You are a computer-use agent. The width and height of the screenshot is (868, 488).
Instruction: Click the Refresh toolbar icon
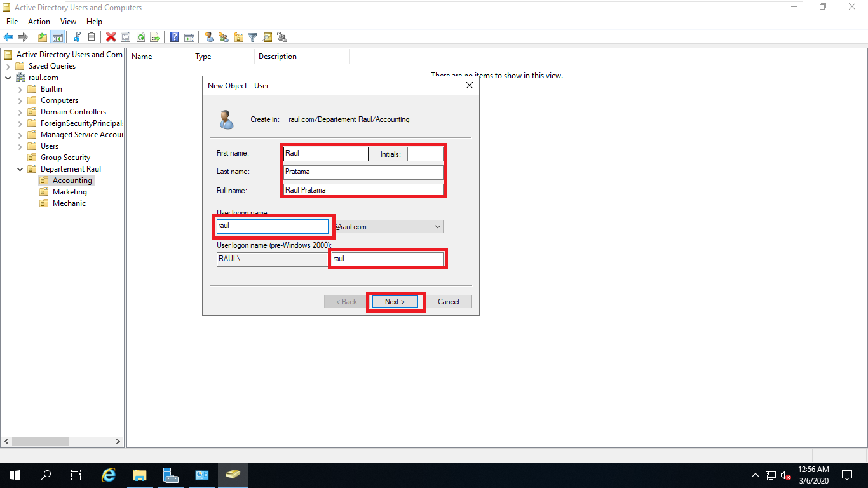tap(140, 37)
